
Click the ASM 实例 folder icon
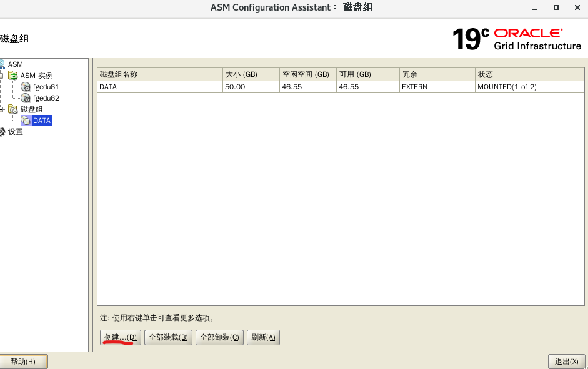13,76
